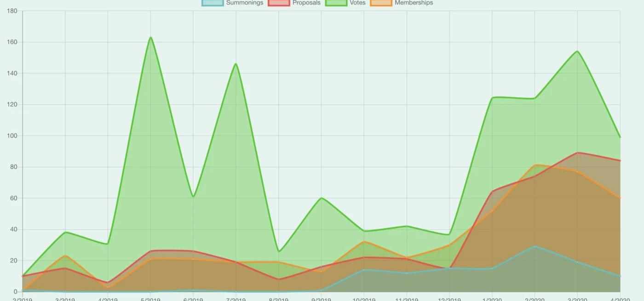Click the green Votes legend swatch
The height and width of the screenshot is (301, 644).
pos(336,3)
